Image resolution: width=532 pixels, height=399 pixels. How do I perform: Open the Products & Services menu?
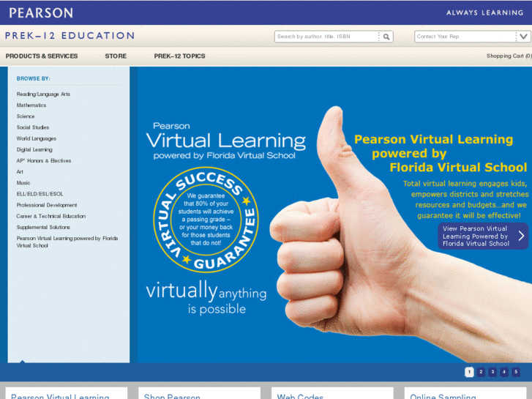[42, 56]
